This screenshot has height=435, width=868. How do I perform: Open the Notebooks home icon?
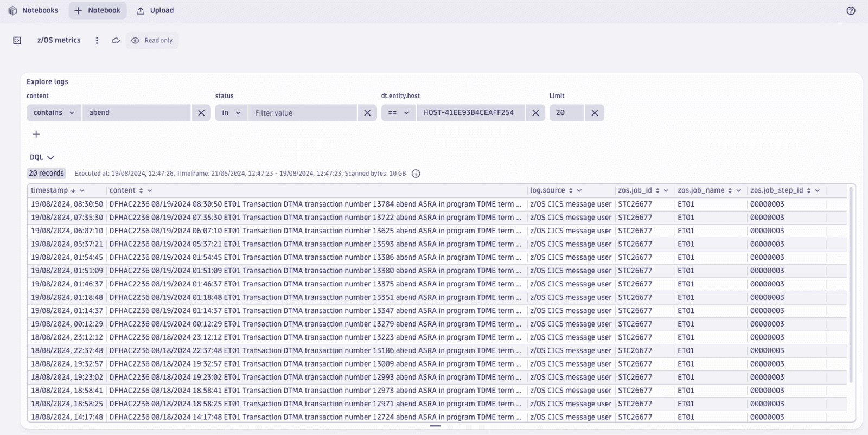12,10
